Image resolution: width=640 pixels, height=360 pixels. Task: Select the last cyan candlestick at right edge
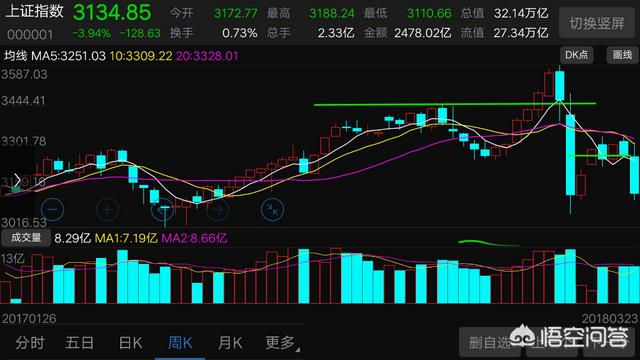coord(634,175)
